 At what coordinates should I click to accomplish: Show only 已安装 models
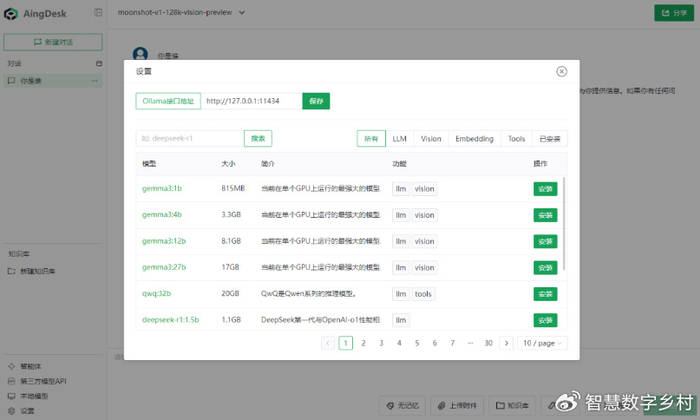[550, 139]
